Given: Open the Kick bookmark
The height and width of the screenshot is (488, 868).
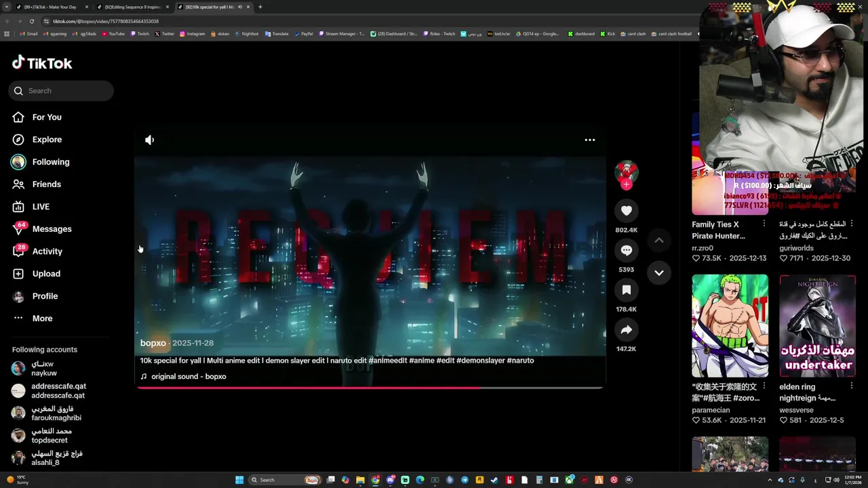Looking at the screenshot, I should [x=608, y=34].
